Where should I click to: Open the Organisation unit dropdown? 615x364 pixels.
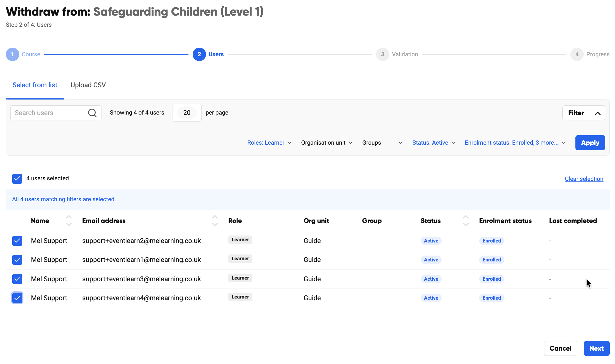click(x=327, y=143)
